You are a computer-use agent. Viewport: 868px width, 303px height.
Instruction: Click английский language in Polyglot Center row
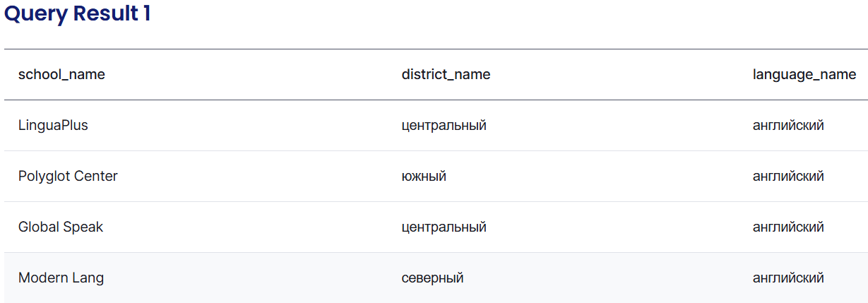pos(788,177)
